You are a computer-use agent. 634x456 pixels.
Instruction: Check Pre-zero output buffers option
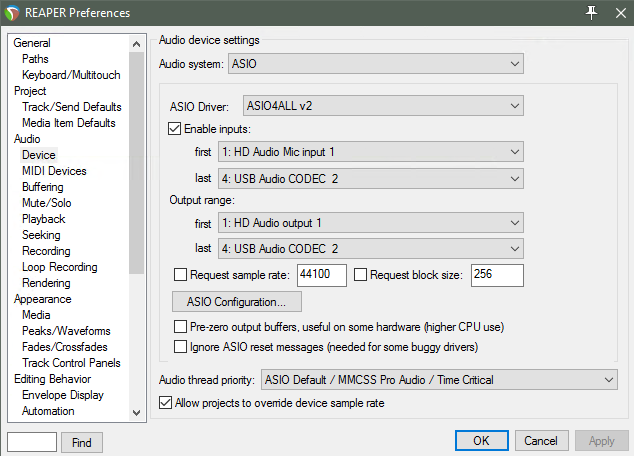pos(180,327)
